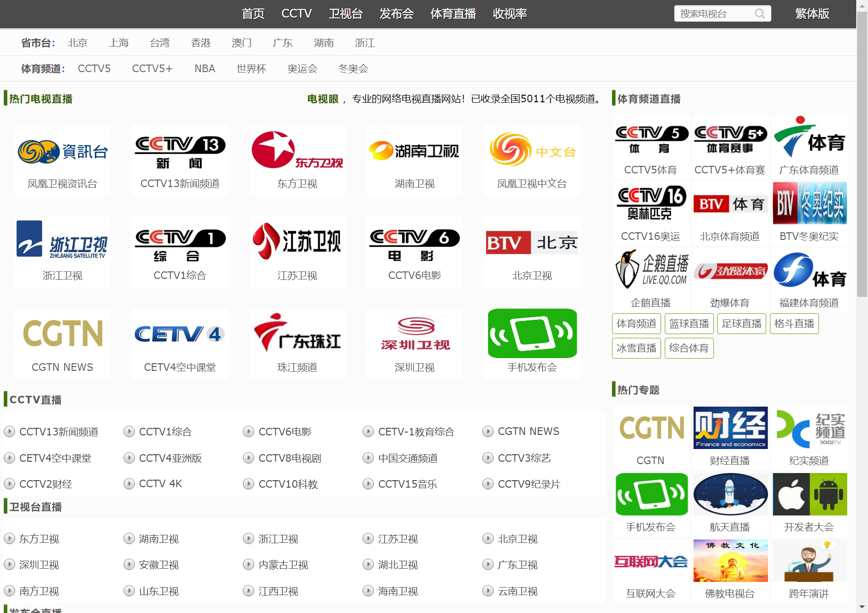The height and width of the screenshot is (613, 868).
Task: Click the scrollbar down arrow
Action: [862, 608]
